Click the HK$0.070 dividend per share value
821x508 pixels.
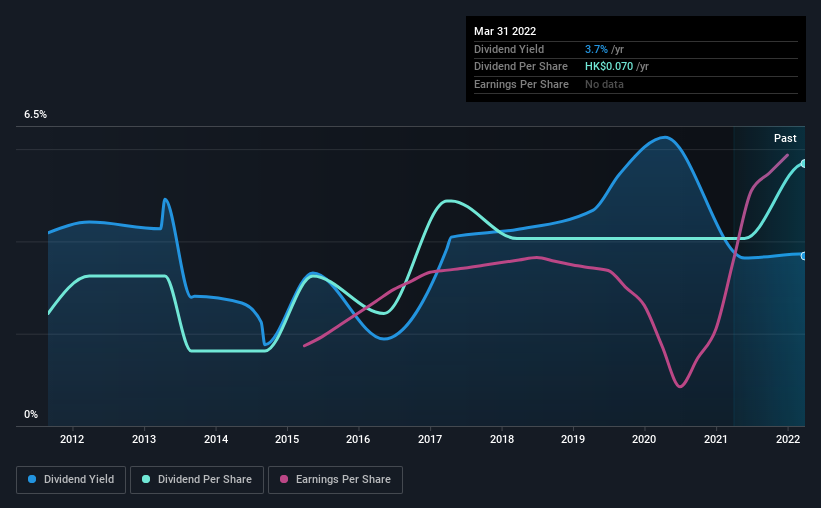click(x=609, y=67)
